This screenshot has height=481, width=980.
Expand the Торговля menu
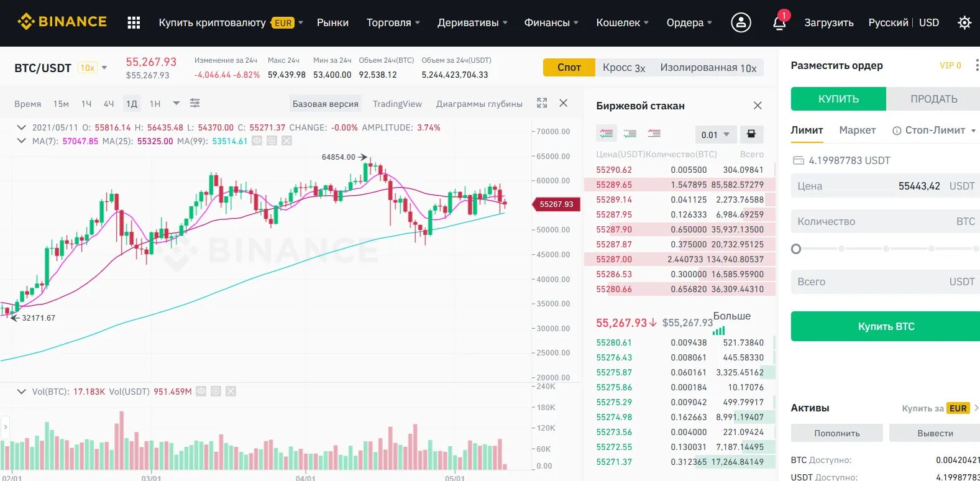[393, 23]
